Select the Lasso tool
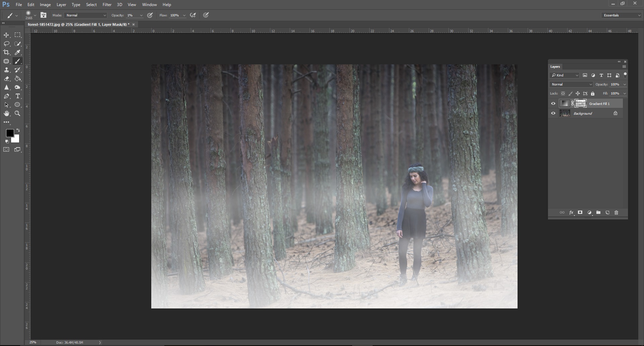Viewport: 644px width, 346px height. point(7,44)
